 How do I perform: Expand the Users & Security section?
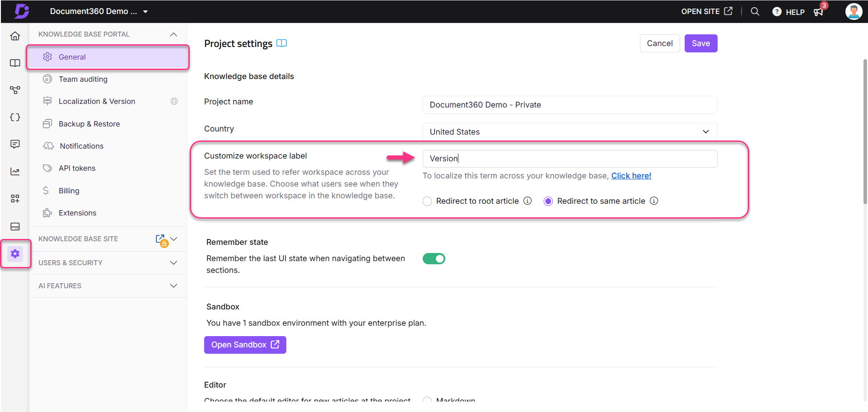tap(173, 262)
